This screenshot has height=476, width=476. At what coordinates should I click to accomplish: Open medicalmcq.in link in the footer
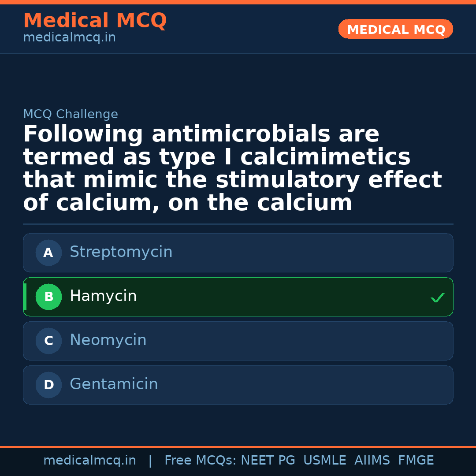89,461
